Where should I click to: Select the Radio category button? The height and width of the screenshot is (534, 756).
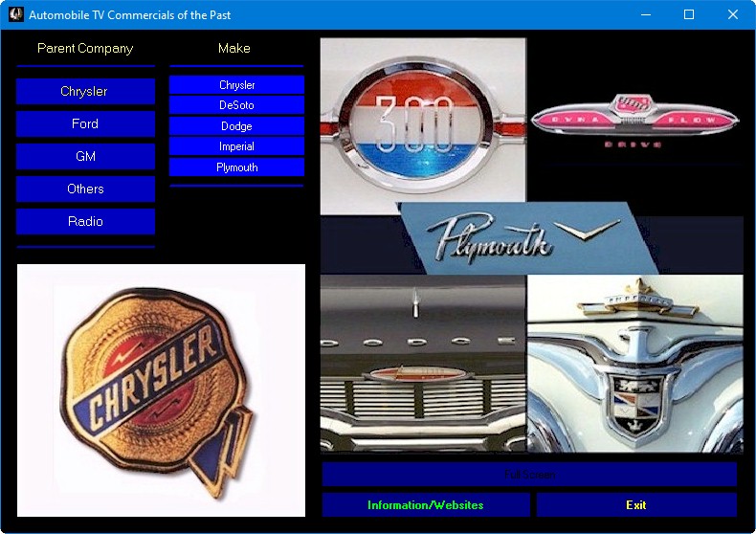85,221
